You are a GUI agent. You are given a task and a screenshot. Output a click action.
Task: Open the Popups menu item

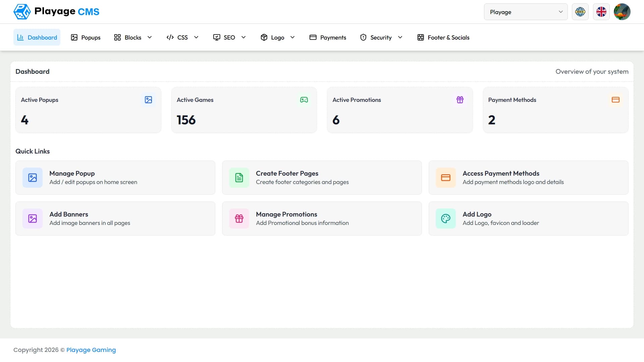coord(86,37)
